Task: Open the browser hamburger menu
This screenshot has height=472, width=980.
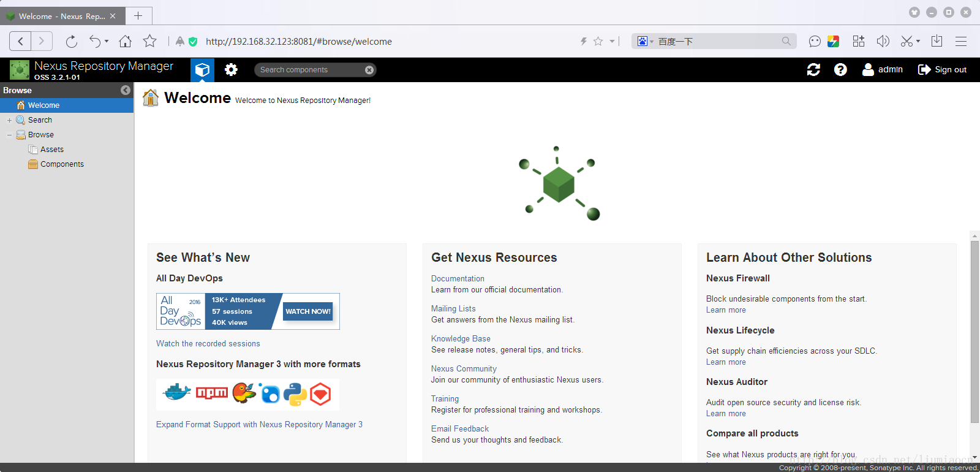Action: pos(961,41)
